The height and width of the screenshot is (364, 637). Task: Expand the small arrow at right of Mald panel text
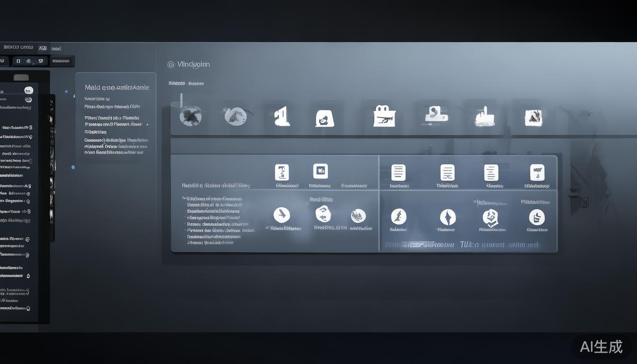[x=147, y=125]
